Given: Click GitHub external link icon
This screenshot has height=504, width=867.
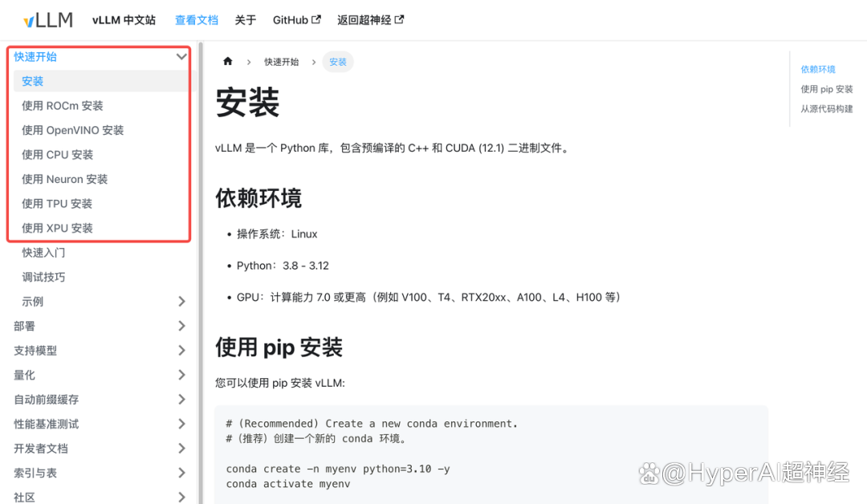Looking at the screenshot, I should coord(316,19).
